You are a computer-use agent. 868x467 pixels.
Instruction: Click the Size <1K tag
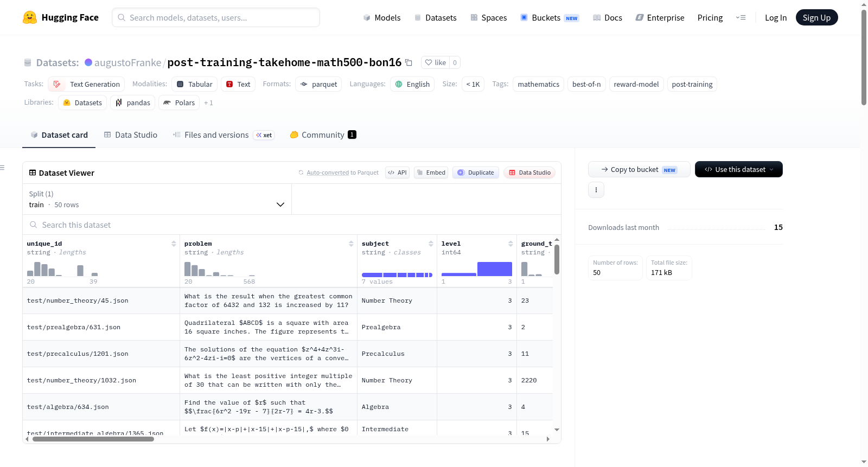click(x=473, y=84)
